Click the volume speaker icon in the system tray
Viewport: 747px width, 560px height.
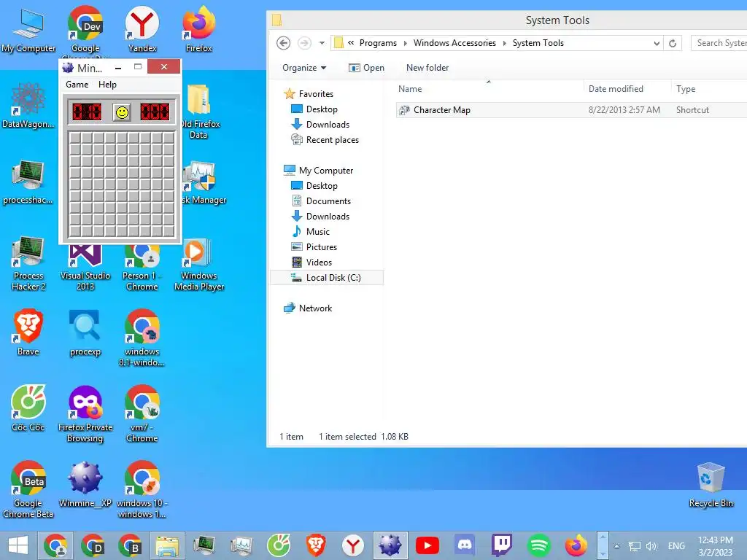click(x=651, y=546)
